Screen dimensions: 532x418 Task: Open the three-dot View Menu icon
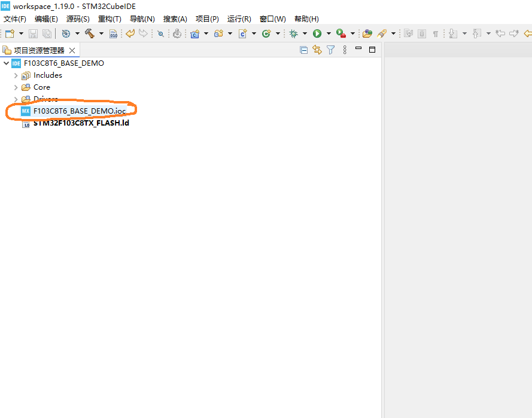[x=345, y=50]
